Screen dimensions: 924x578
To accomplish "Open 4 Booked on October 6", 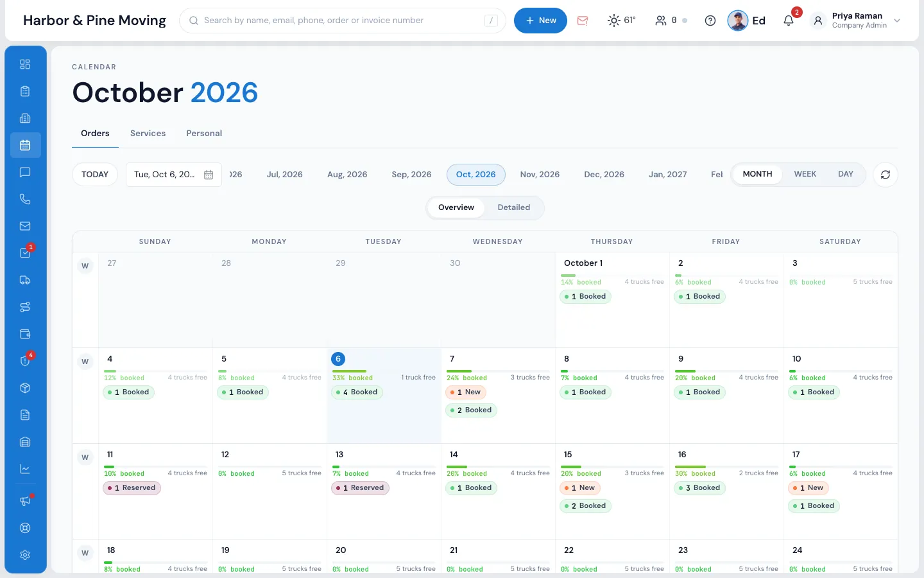I will click(358, 392).
